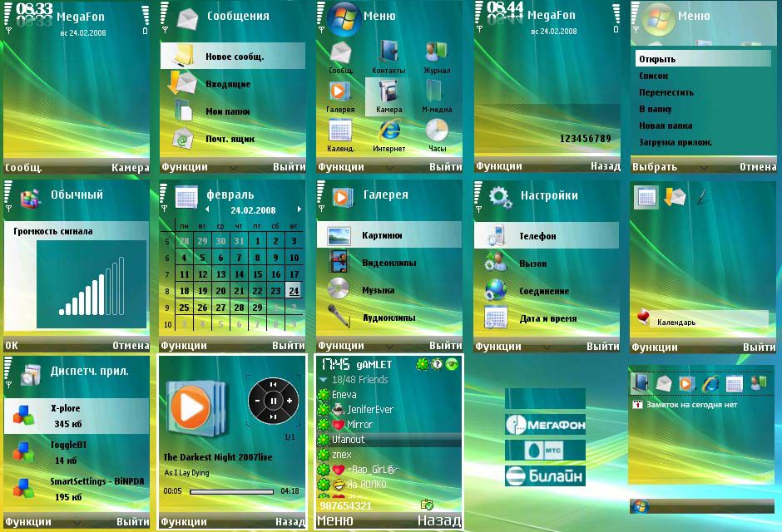Collapse the 18/48 Friends group
This screenshot has width=782, height=532.
[x=324, y=380]
